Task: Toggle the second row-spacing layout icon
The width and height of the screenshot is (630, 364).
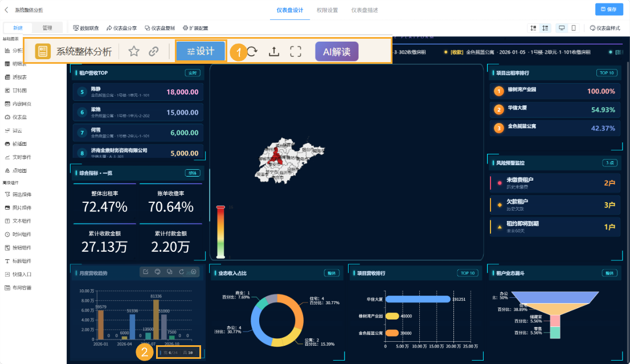Action: (545, 28)
